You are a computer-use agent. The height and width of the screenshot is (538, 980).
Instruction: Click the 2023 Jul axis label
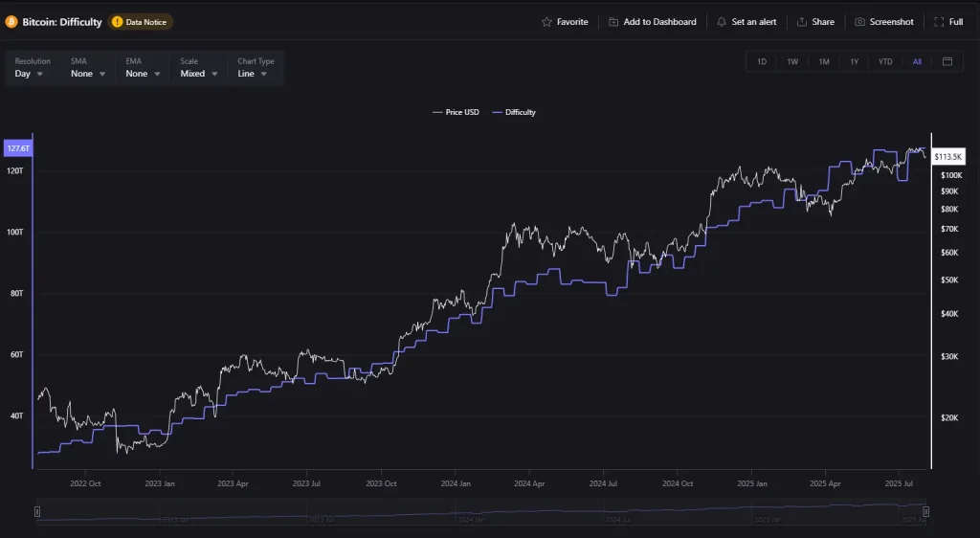(x=306, y=483)
